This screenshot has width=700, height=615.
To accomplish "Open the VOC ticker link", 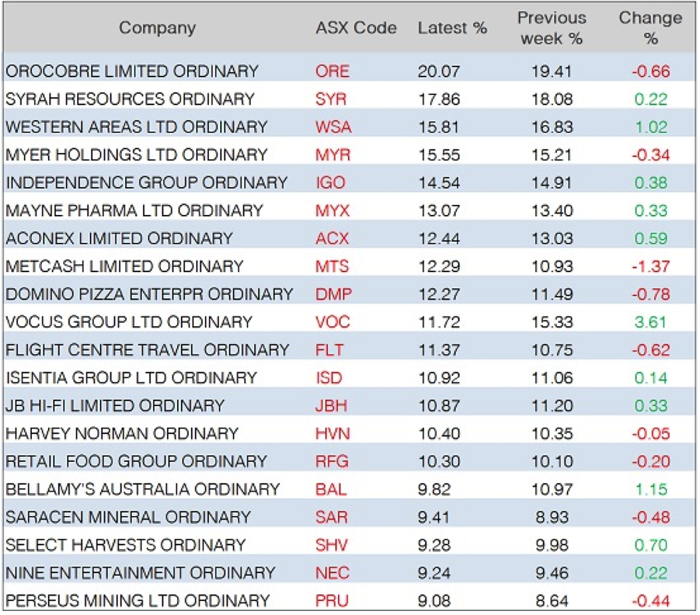I will [333, 322].
